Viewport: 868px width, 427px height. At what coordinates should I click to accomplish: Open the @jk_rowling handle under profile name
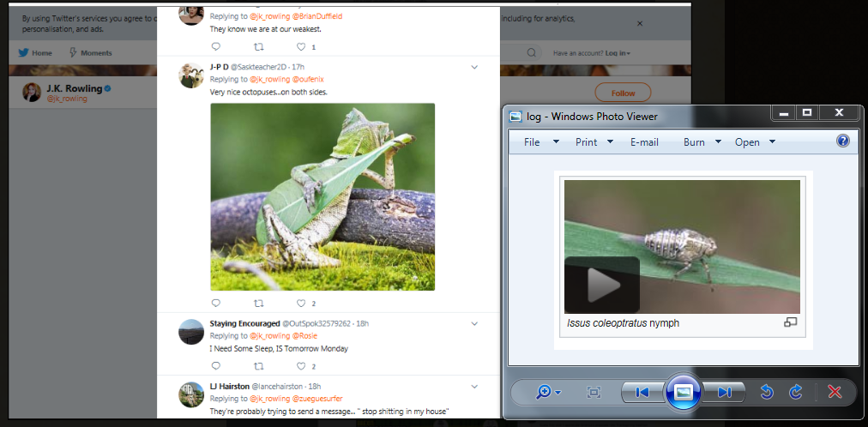point(67,99)
